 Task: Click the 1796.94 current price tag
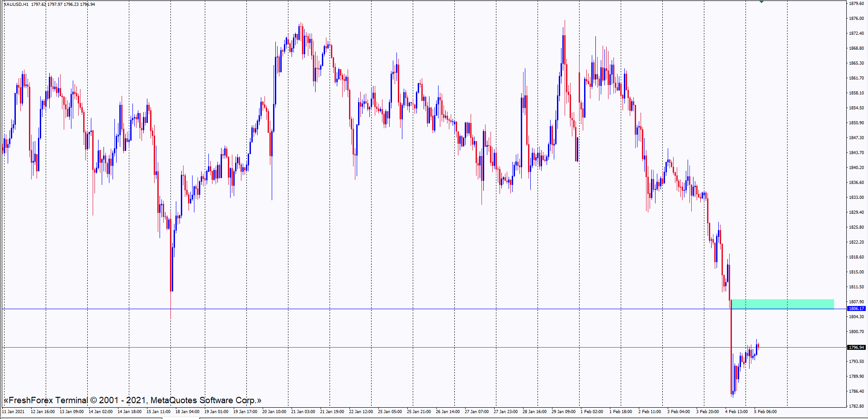point(856,348)
